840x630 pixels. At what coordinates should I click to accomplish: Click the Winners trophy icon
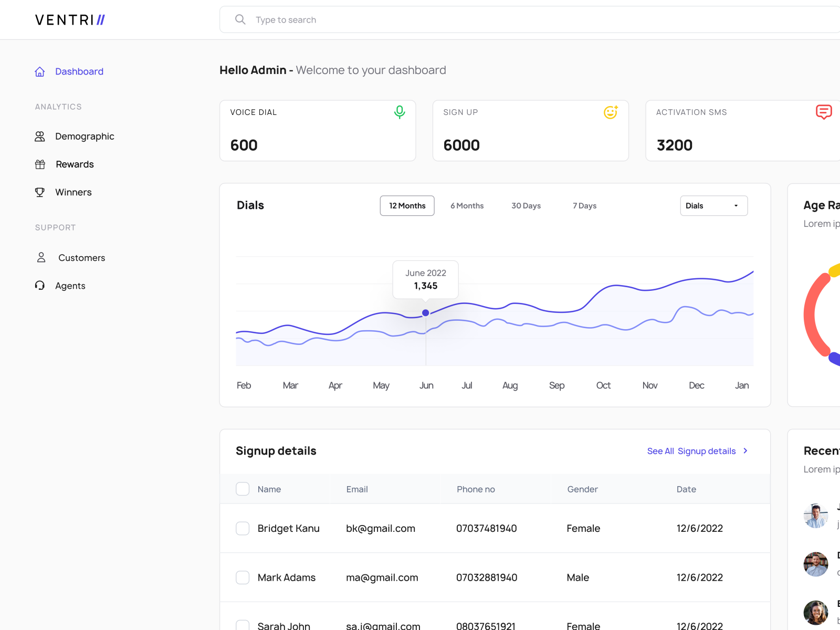40,192
